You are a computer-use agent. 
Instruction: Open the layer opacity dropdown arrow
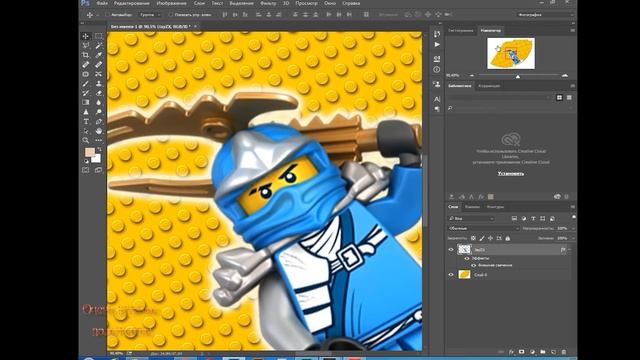[573, 228]
